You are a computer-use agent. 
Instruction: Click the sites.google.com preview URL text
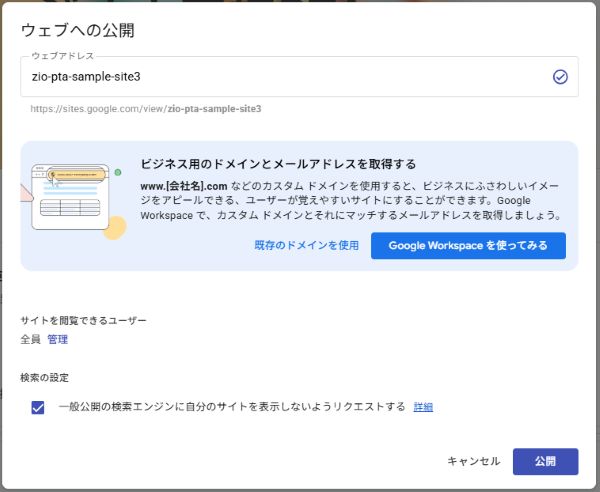(146, 109)
